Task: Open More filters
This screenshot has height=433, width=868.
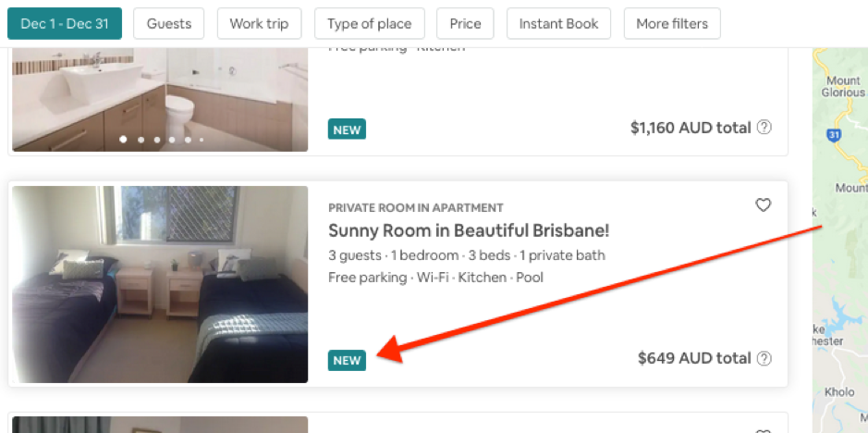Action: (672, 24)
